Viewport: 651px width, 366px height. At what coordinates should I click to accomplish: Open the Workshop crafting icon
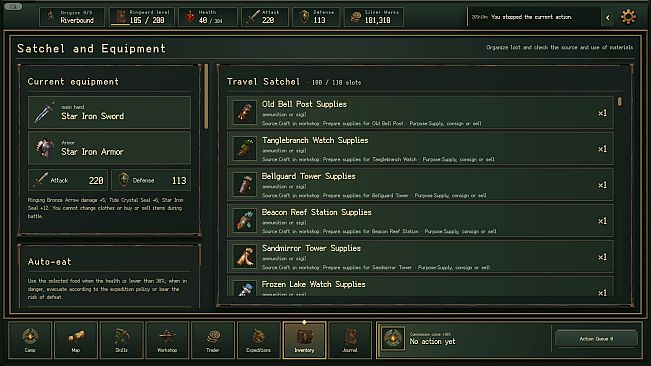(167, 340)
